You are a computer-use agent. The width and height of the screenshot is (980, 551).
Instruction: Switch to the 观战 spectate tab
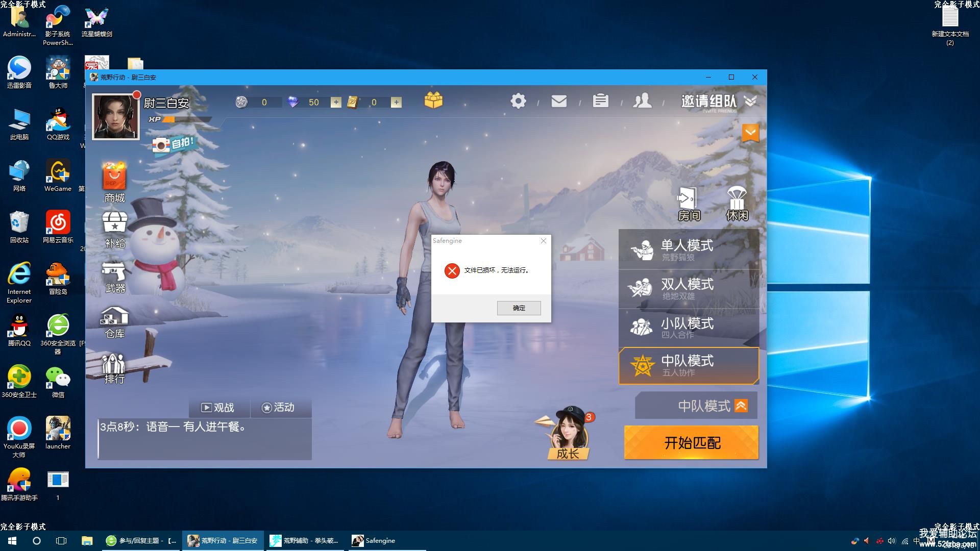[x=219, y=408]
